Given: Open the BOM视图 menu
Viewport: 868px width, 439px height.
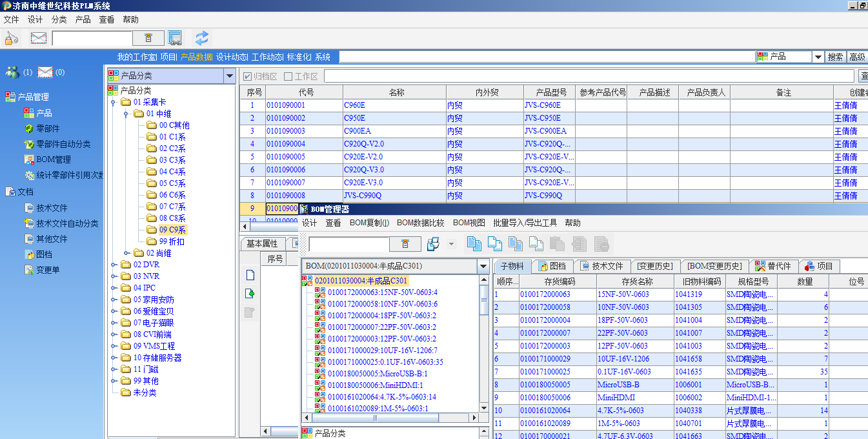Looking at the screenshot, I should pyautogui.click(x=469, y=223).
